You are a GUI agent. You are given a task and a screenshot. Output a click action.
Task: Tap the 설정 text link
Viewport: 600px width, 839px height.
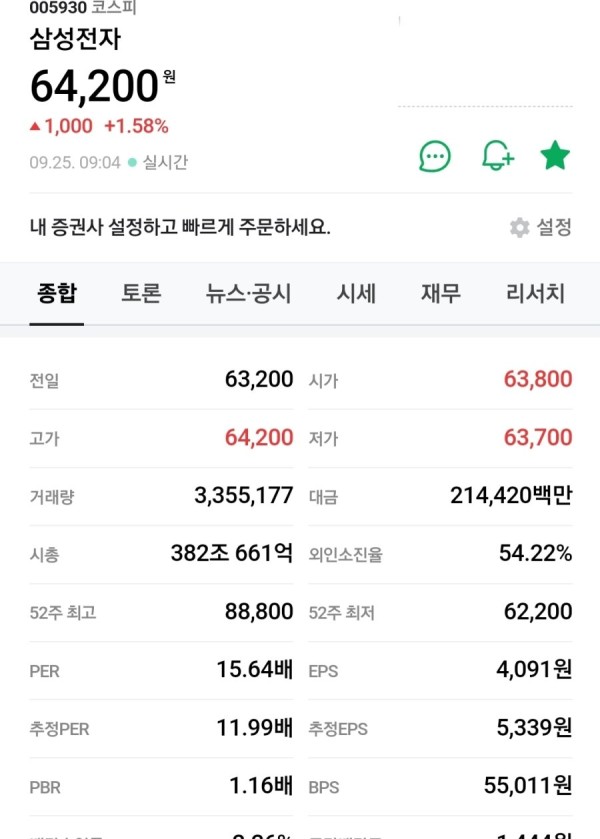tap(554, 227)
